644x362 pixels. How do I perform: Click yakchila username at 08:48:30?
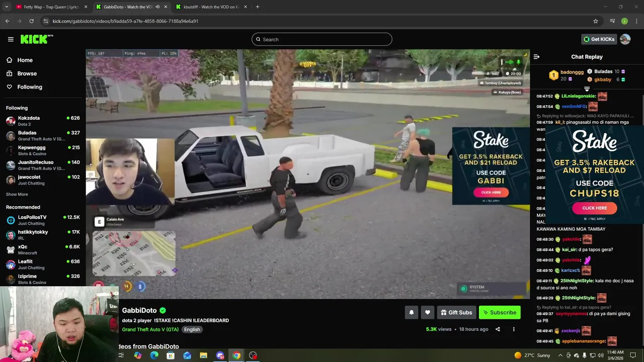(x=571, y=239)
